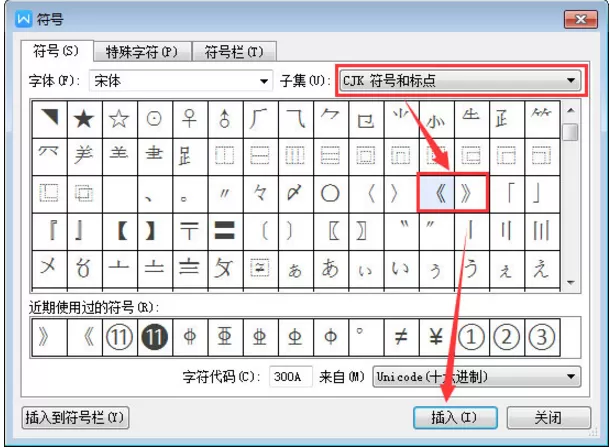This screenshot has height=448, width=610.
Task: Pick the closing mark 〆 symbol
Action: click(295, 193)
